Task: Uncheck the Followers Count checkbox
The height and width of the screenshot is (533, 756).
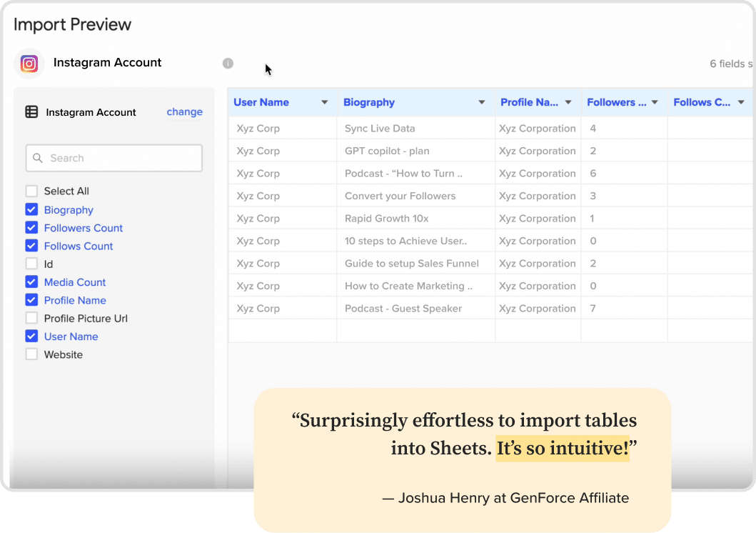Action: [31, 227]
